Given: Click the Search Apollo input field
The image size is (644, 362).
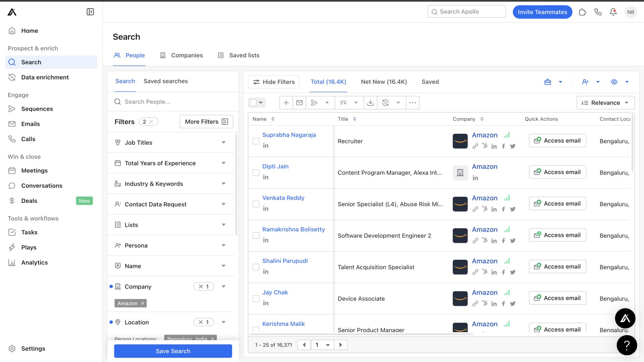Looking at the screenshot, I should 467,12.
